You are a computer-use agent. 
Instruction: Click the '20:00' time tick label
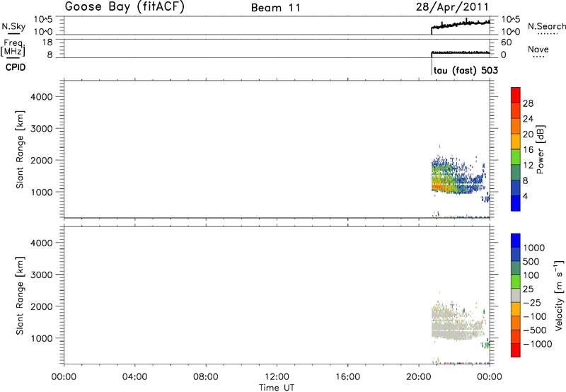(419, 377)
